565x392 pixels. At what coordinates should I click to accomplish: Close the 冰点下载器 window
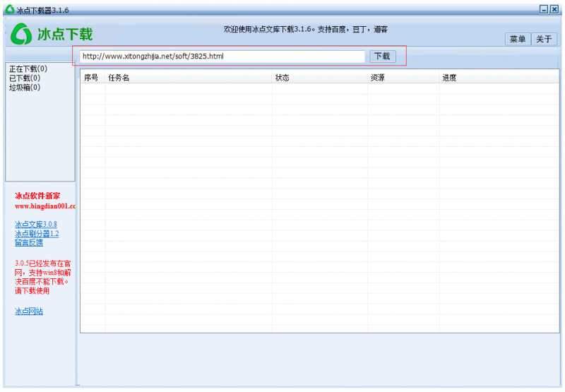[554, 9]
